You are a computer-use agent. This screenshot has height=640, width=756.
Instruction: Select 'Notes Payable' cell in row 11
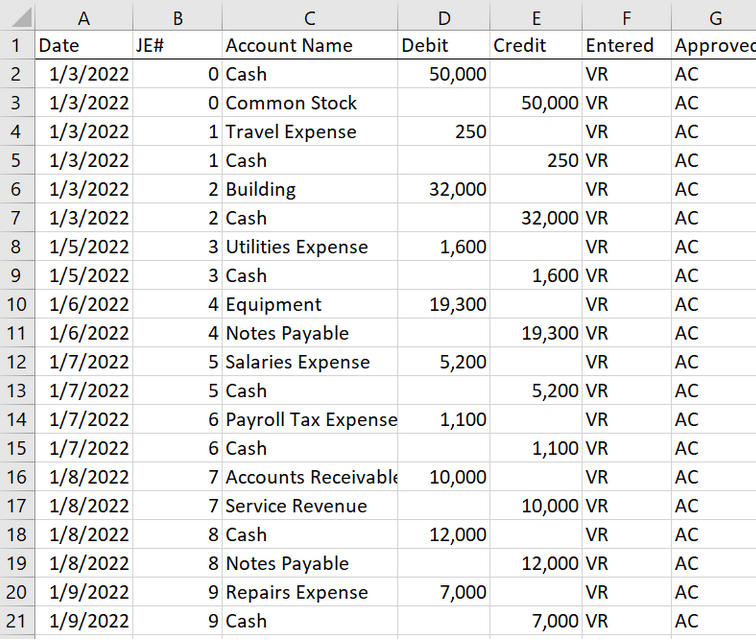pyautogui.click(x=310, y=333)
